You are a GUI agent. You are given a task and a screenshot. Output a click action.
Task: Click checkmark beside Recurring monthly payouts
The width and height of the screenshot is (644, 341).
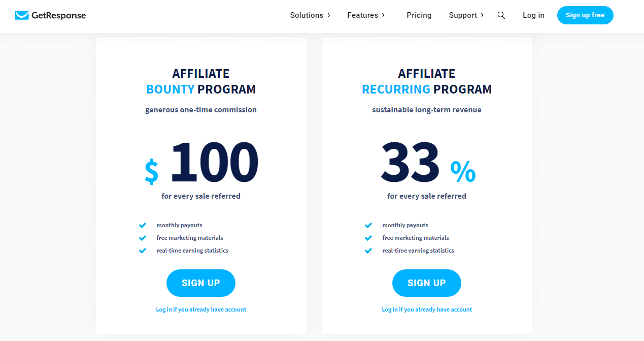click(368, 225)
